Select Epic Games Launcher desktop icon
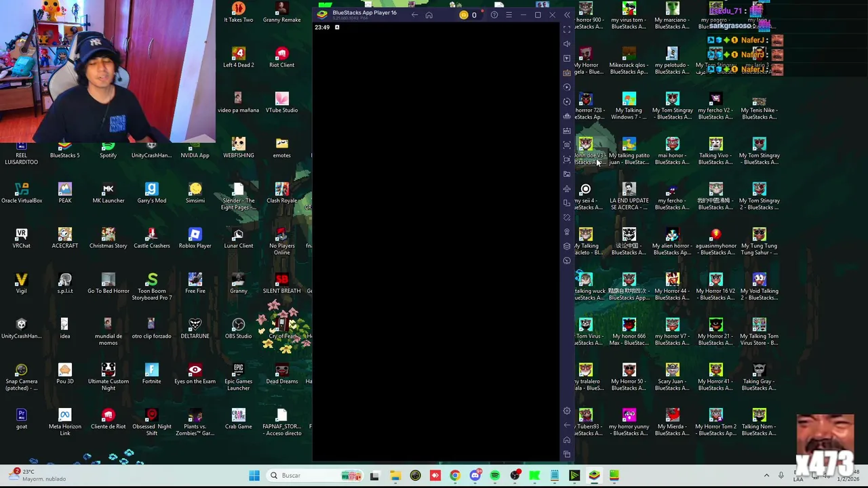868x488 pixels. (x=239, y=377)
